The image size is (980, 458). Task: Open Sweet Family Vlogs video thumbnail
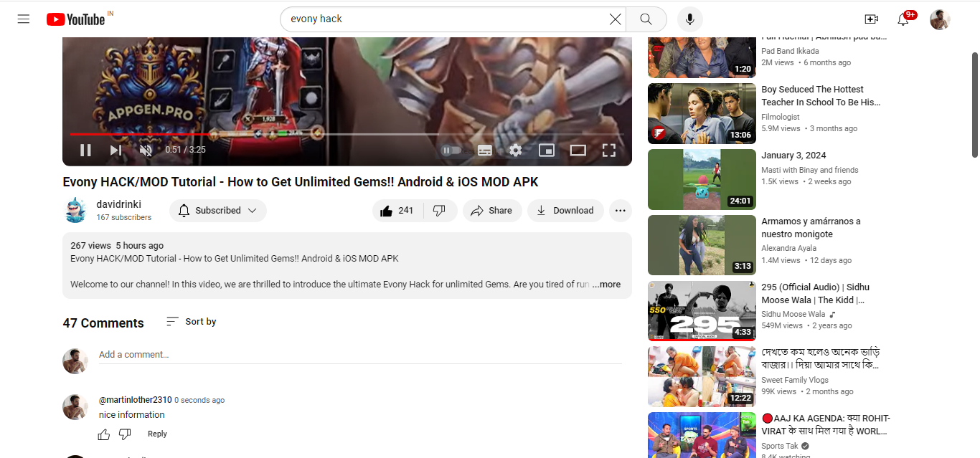[702, 377]
